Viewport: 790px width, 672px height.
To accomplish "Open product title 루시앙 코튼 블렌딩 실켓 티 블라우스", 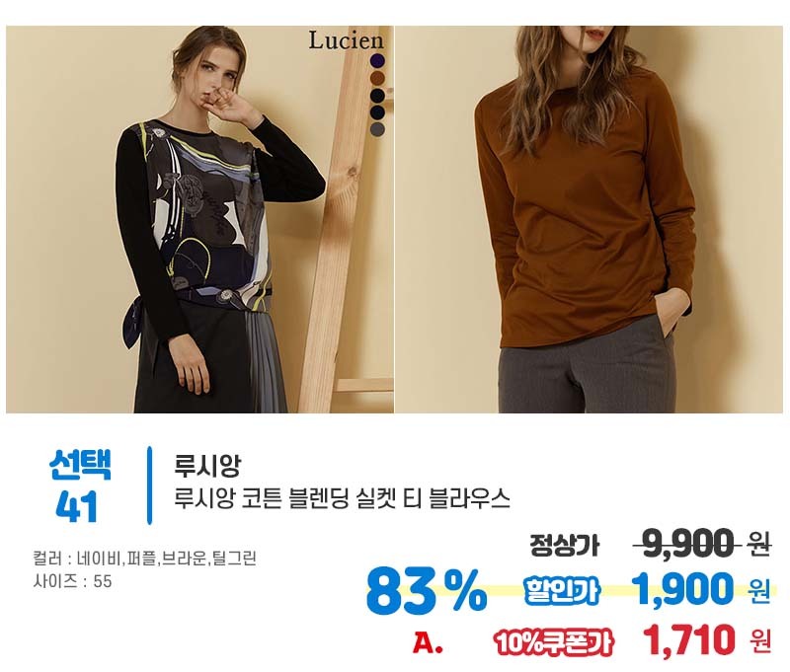I will [x=342, y=498].
